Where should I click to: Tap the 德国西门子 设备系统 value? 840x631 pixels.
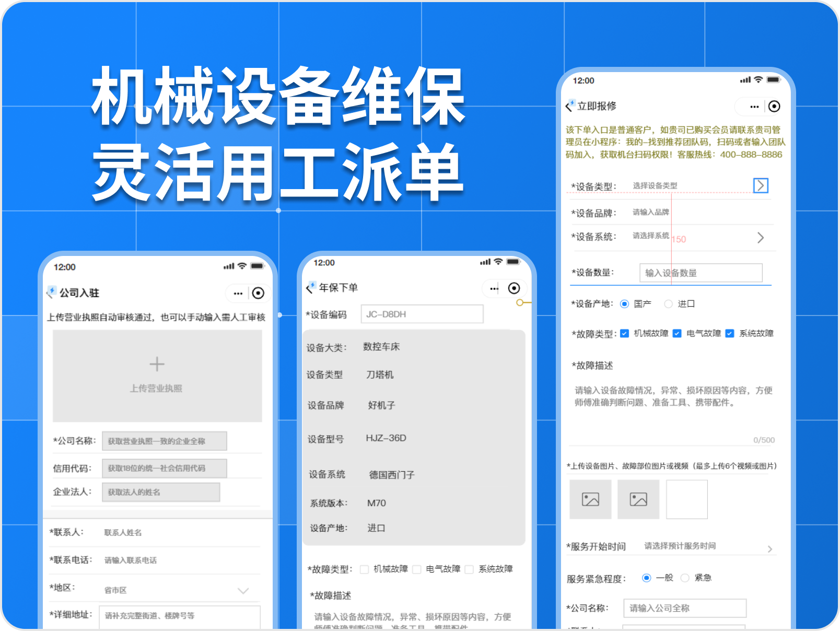click(392, 475)
